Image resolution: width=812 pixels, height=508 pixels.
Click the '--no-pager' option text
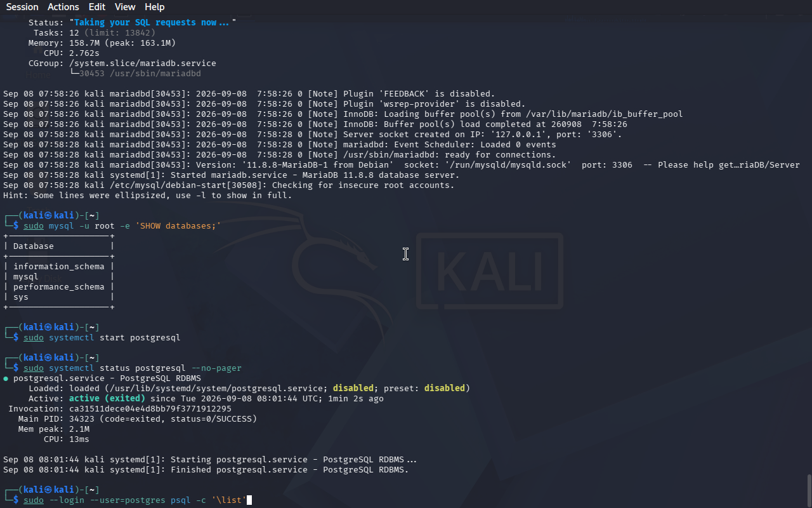(x=216, y=368)
